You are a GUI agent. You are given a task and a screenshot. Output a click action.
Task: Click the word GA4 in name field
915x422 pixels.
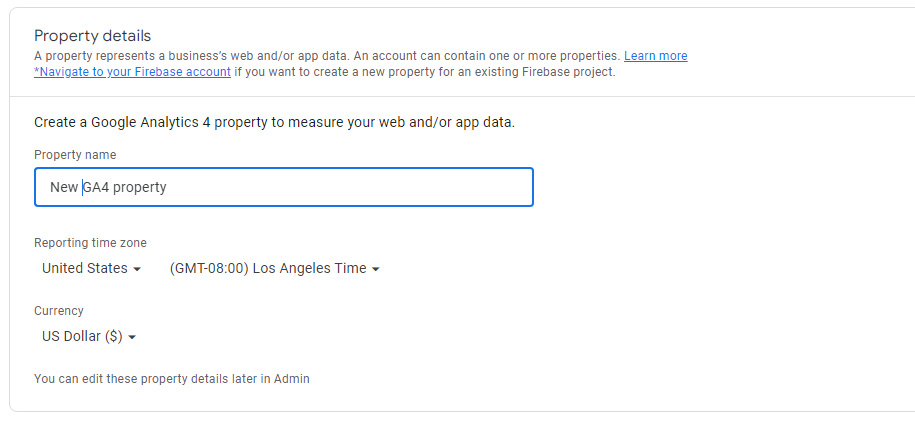coord(95,187)
